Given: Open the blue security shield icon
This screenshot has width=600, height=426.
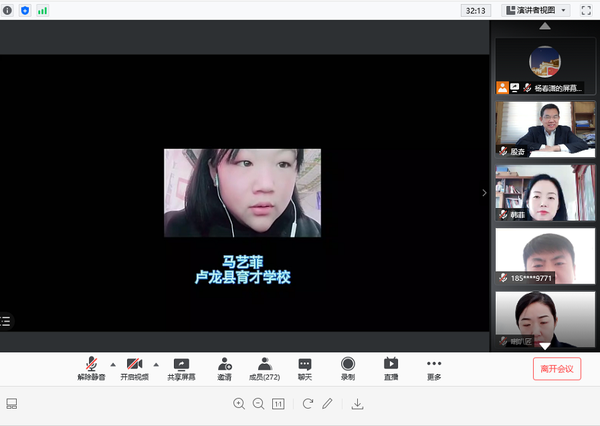Looking at the screenshot, I should pos(25,10).
